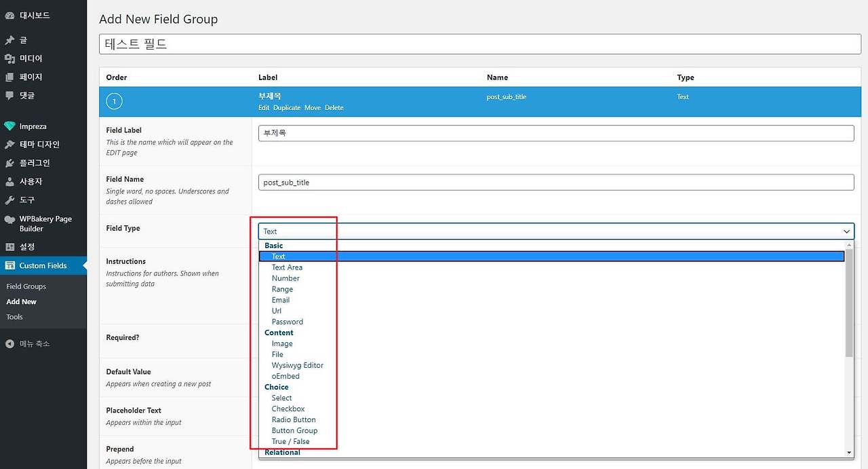Click the Field Name input box

(556, 182)
